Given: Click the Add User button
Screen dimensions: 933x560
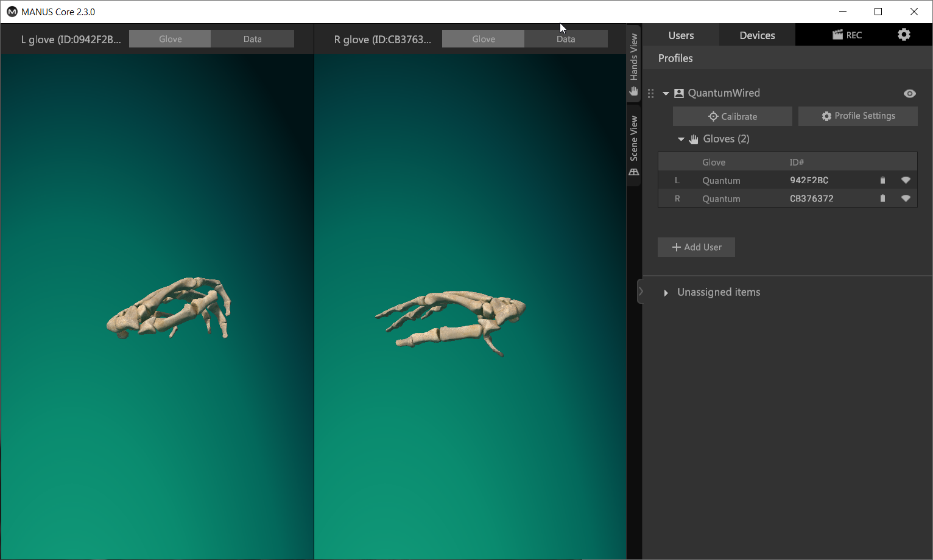Looking at the screenshot, I should [696, 247].
